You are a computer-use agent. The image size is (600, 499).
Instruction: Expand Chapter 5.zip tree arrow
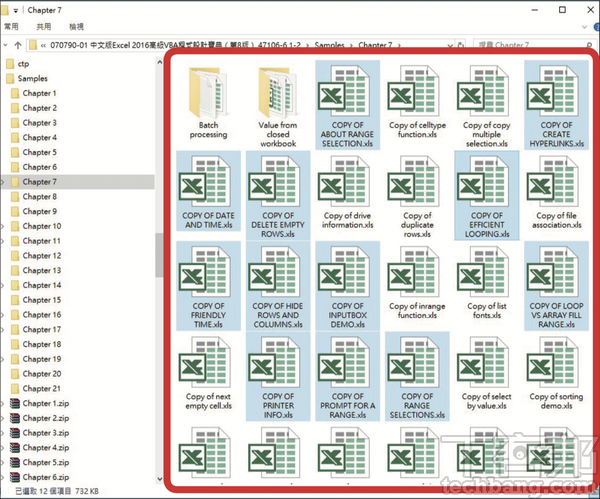pos(4,463)
